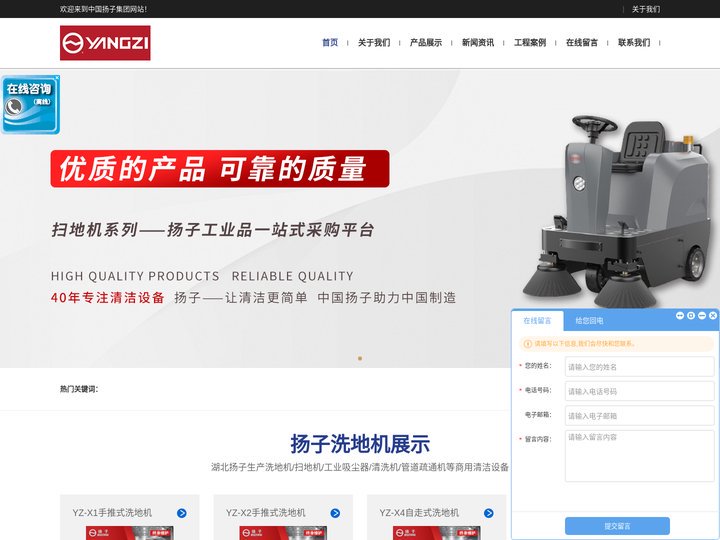Close the online message panel
This screenshot has height=540, width=720.
point(713,315)
